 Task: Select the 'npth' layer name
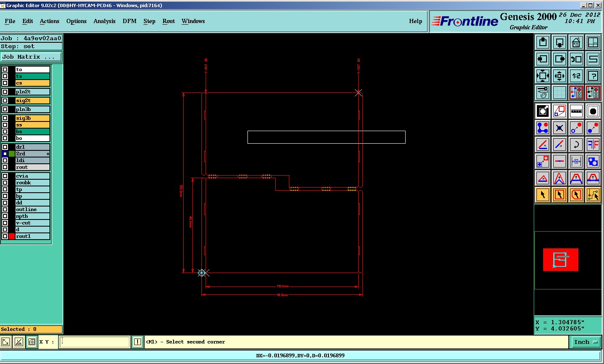(x=33, y=216)
